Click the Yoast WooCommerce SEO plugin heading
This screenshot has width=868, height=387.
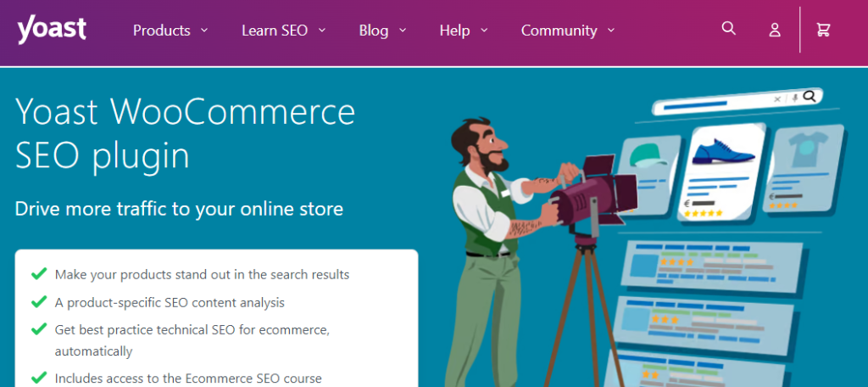[x=185, y=133]
